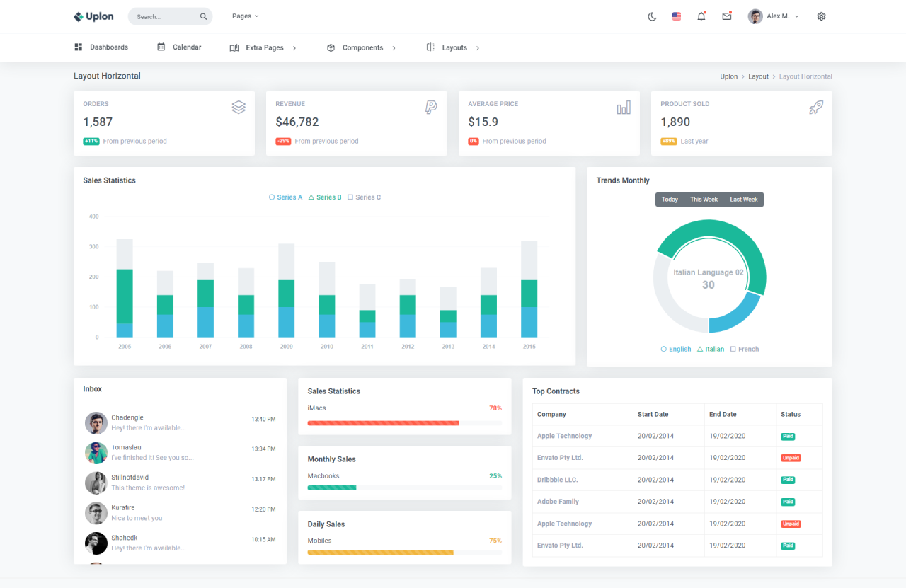Click the Product Sold rocket icon
The height and width of the screenshot is (588, 906).
click(816, 107)
